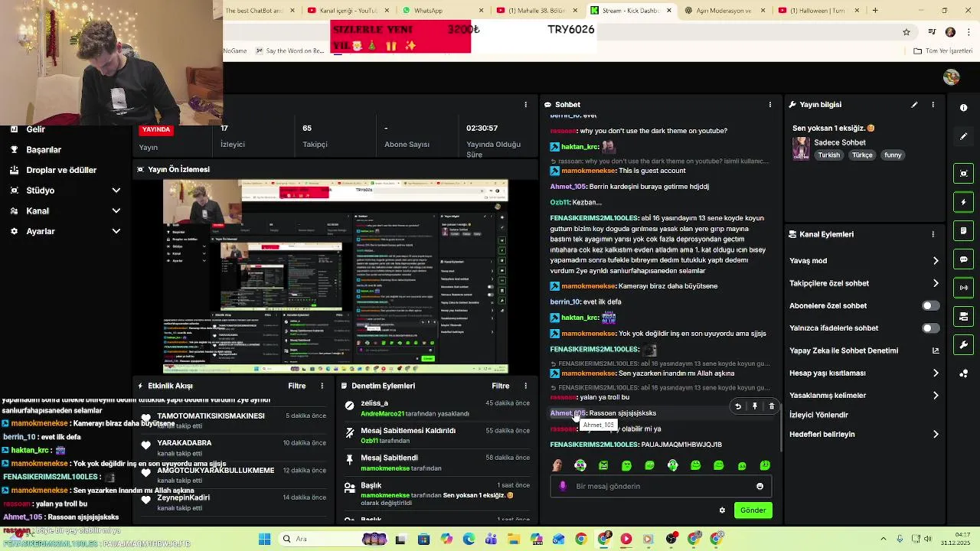Toggle Yalnızca ifadelerle sohbet switch
This screenshot has height=551, width=980.
coord(930,328)
